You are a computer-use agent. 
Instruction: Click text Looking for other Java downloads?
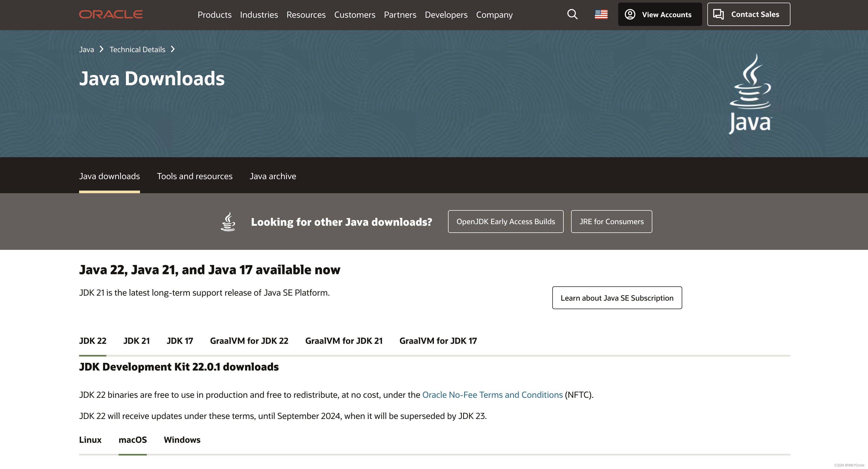(341, 222)
